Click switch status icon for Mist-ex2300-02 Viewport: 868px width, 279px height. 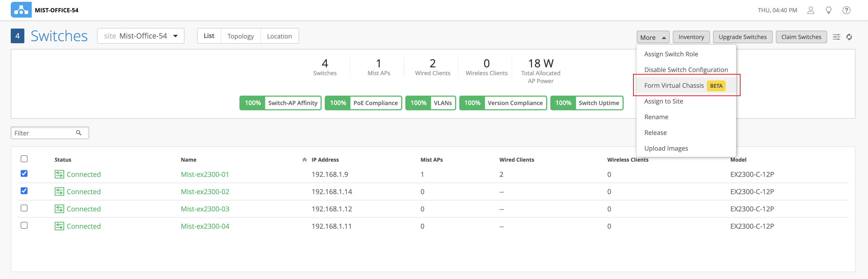(59, 192)
